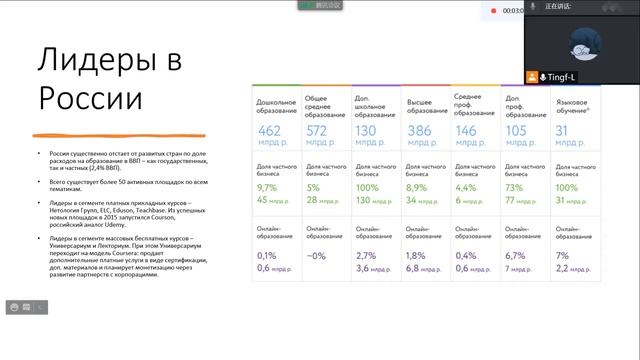The image size is (640, 360).
Task: Click the green value 34 млрд р.
Action: pyautogui.click(x=422, y=200)
